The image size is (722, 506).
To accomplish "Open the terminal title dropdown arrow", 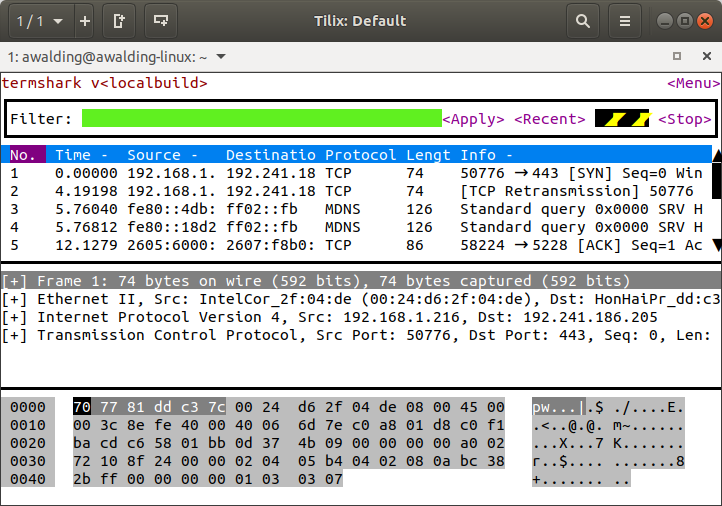I will pos(221,57).
